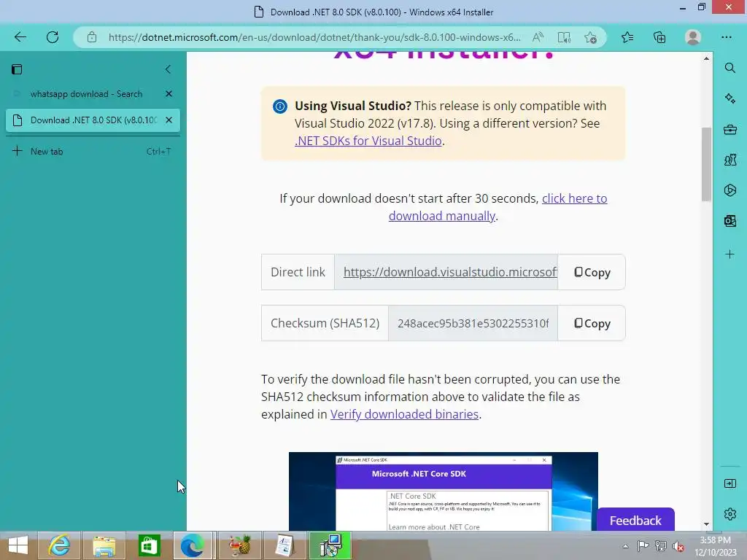
Task: Open the Collections panel
Action: (x=659, y=37)
